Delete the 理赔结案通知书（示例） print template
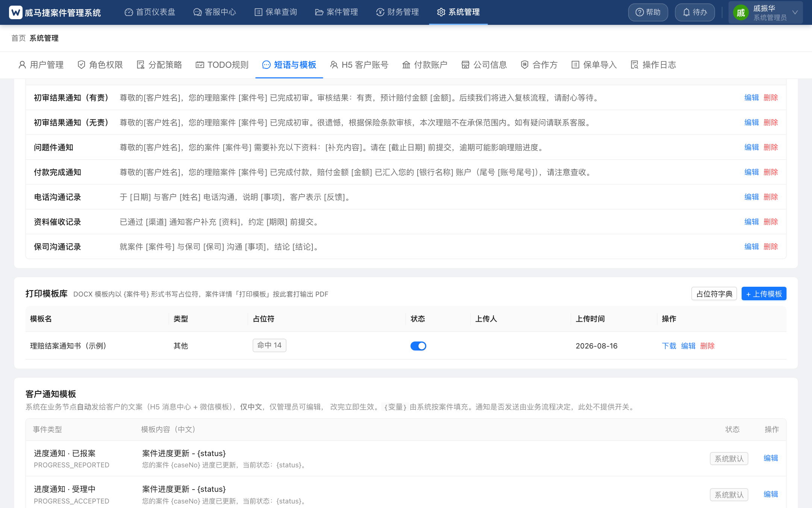812x508 pixels. click(x=707, y=346)
